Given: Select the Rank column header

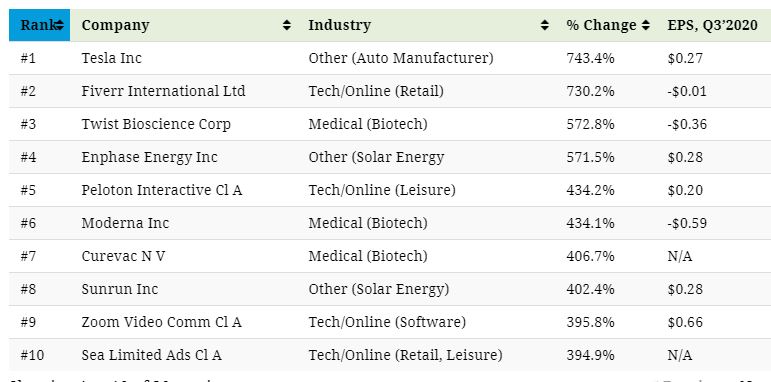Looking at the screenshot, I should (39, 25).
